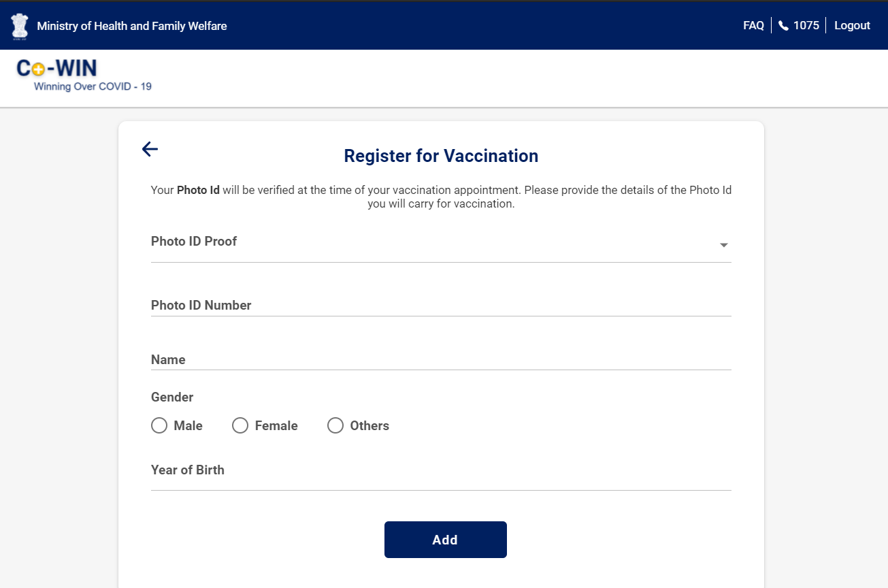Click Logout in the header

[852, 26]
